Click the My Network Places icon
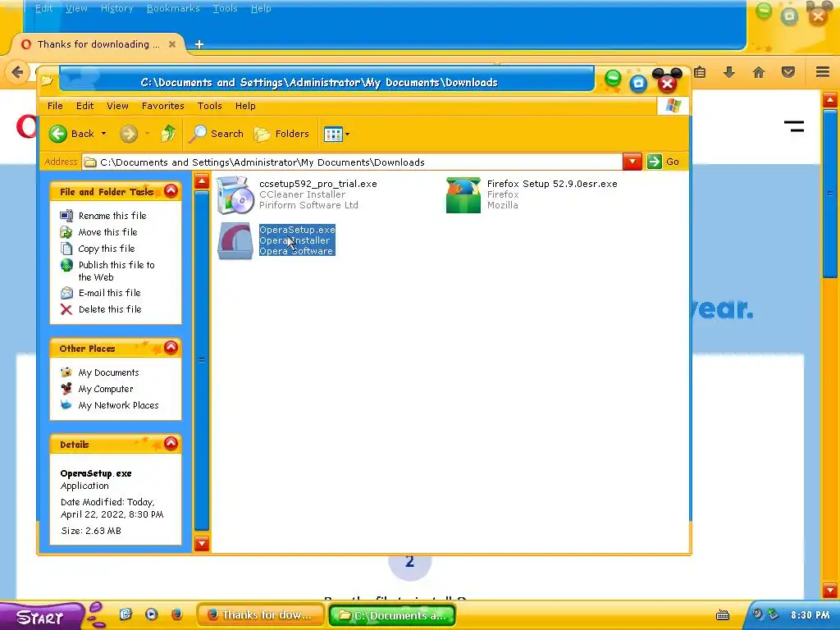The height and width of the screenshot is (630, 840). click(66, 405)
